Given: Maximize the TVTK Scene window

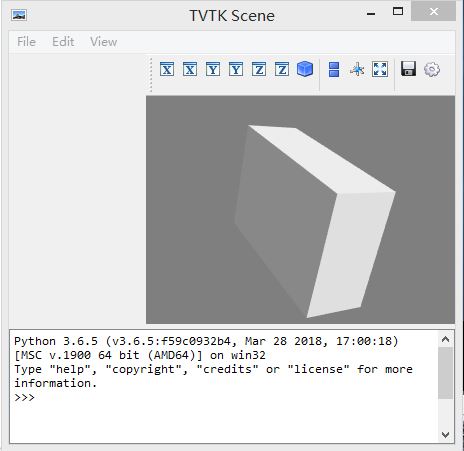Looking at the screenshot, I should pyautogui.click(x=398, y=12).
